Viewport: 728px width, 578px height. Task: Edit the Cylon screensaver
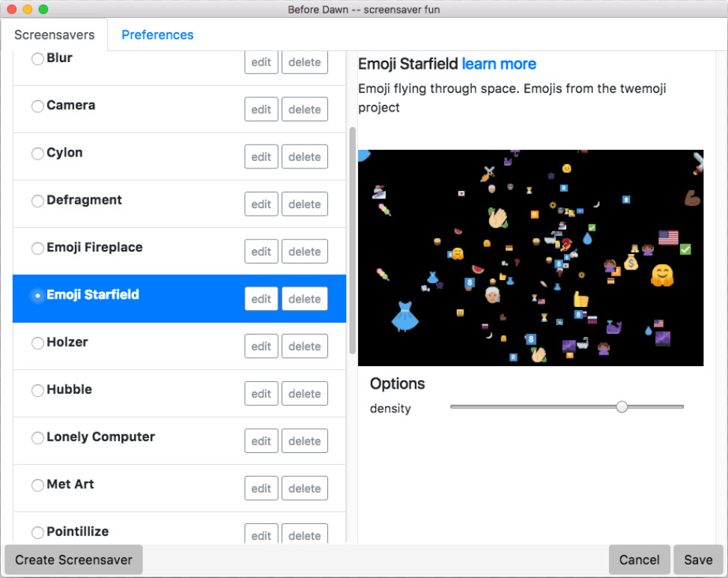[261, 156]
